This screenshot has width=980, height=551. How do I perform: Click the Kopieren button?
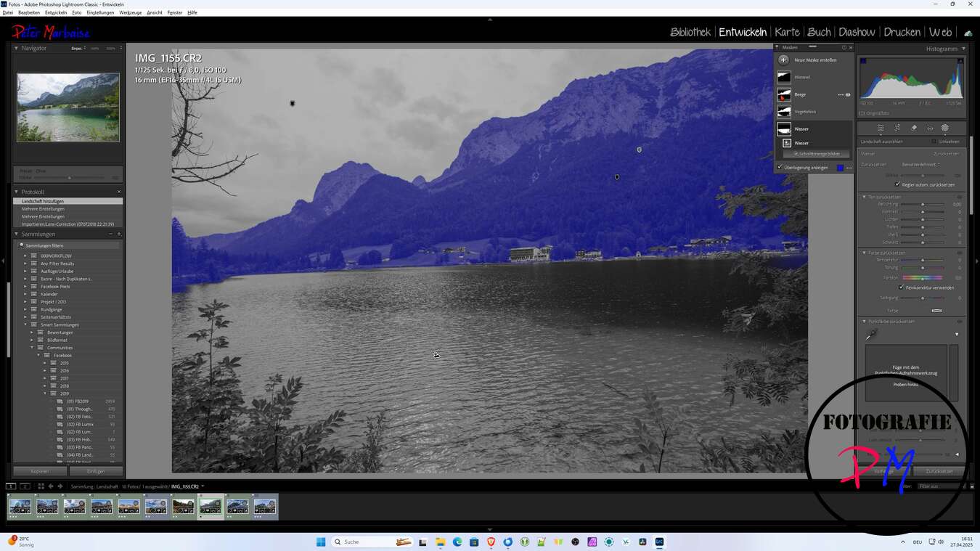40,471
